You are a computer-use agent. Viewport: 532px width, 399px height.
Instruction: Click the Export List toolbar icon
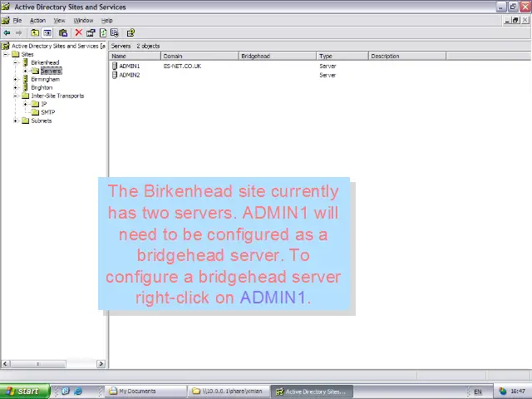pos(115,33)
